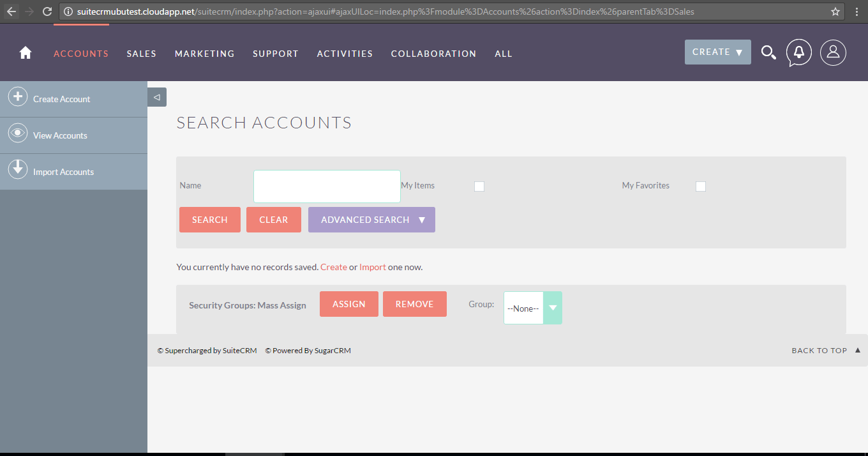Open the user profile icon
Screen dimensions: 868x456
[833, 53]
